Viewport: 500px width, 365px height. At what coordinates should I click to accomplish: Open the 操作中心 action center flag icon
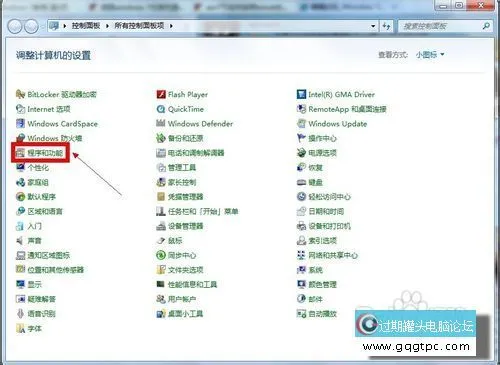point(301,138)
